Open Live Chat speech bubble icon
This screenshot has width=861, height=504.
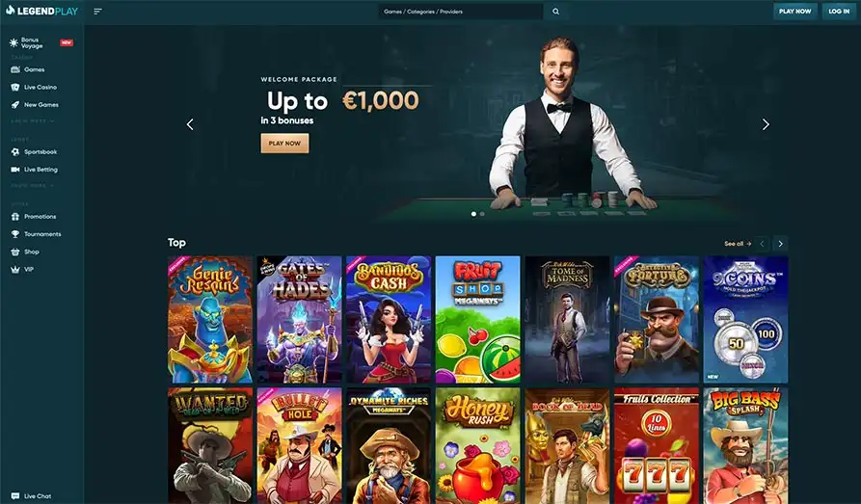point(14,496)
